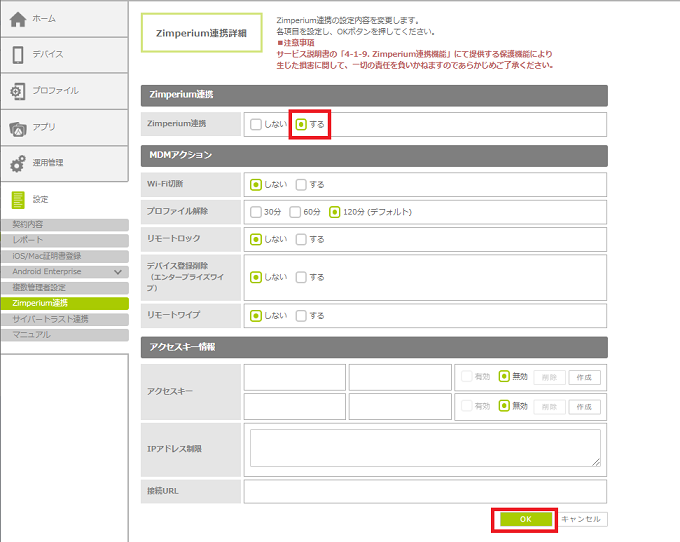This screenshot has width=680, height=542.
Task: Click the IPアドレス制限 text area
Action: coord(425,448)
